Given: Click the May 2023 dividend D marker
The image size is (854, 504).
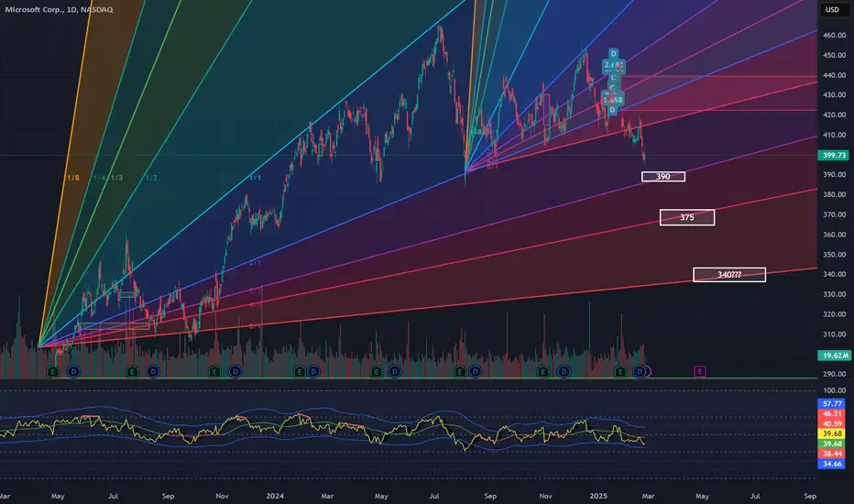Looking at the screenshot, I should click(73, 372).
